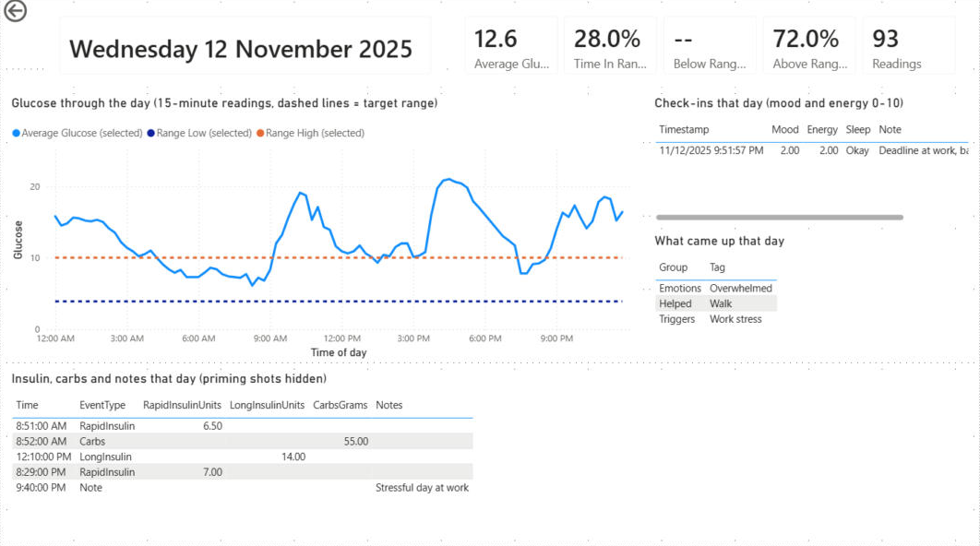This screenshot has width=980, height=546.
Task: Select the 9:40:00 PM event time
Action: point(41,487)
